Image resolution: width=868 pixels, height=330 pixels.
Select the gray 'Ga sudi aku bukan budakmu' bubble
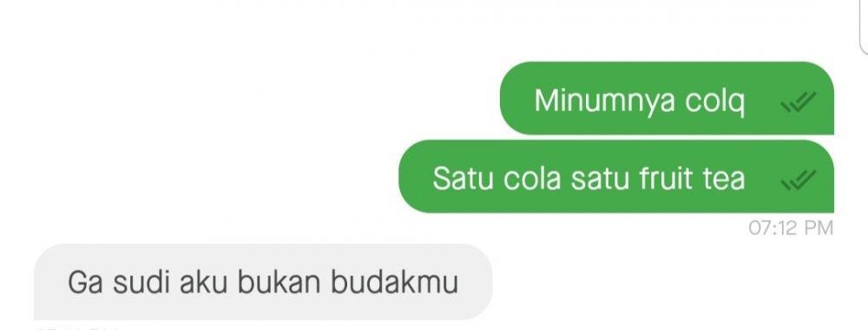point(263,282)
